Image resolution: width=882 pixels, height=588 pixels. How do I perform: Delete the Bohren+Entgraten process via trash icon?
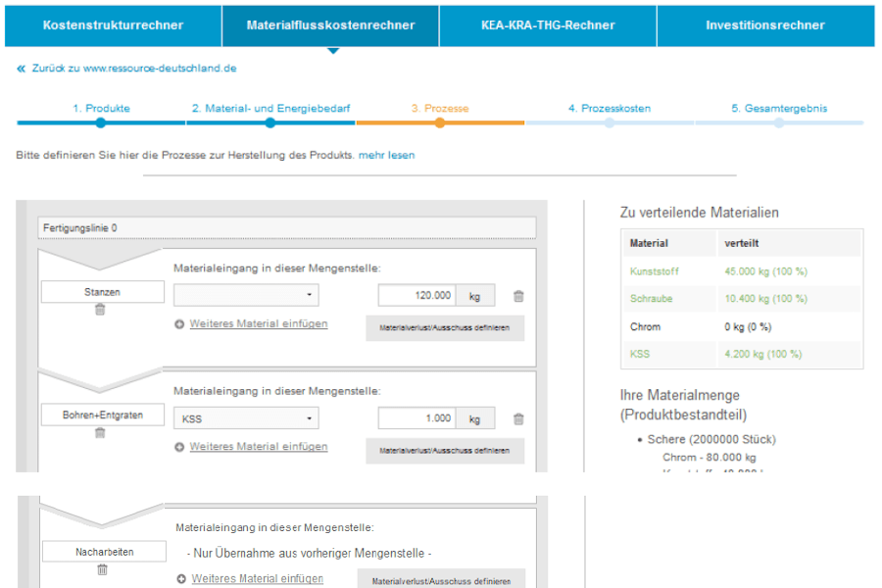pos(100,433)
